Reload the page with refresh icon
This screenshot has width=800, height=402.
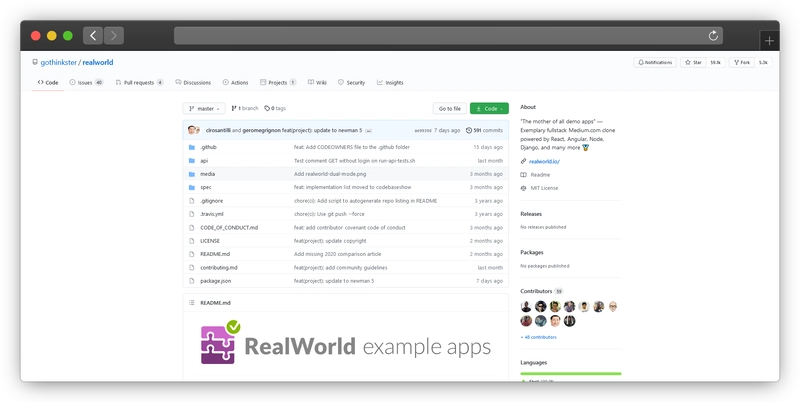713,36
